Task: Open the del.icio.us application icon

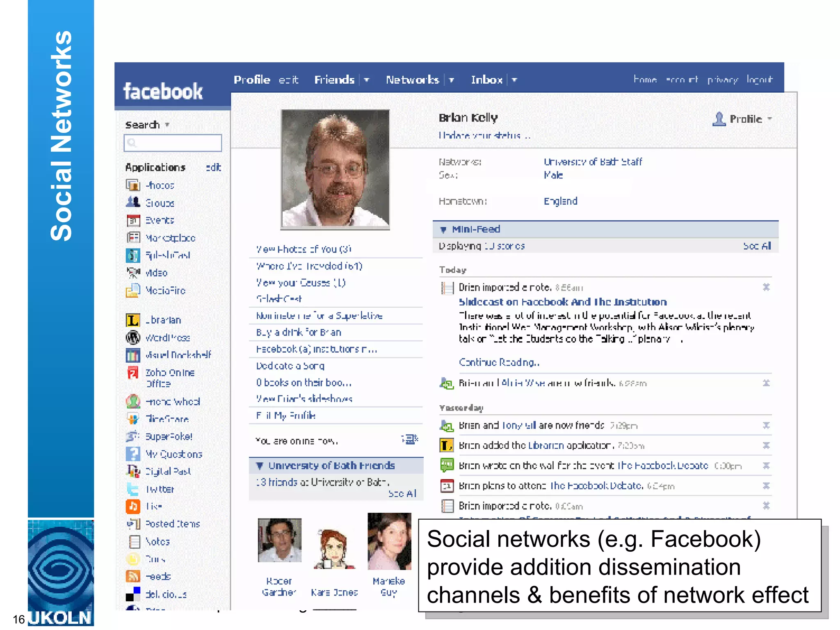Action: click(132, 594)
